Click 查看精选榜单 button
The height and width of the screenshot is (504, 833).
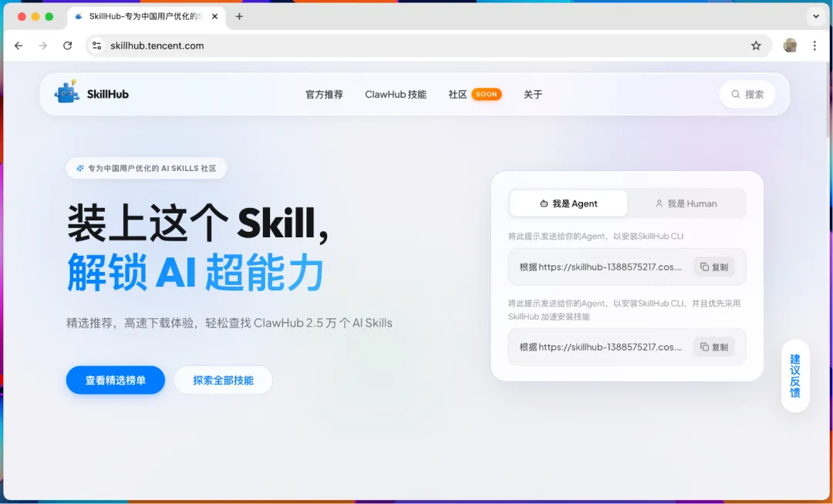pos(115,380)
